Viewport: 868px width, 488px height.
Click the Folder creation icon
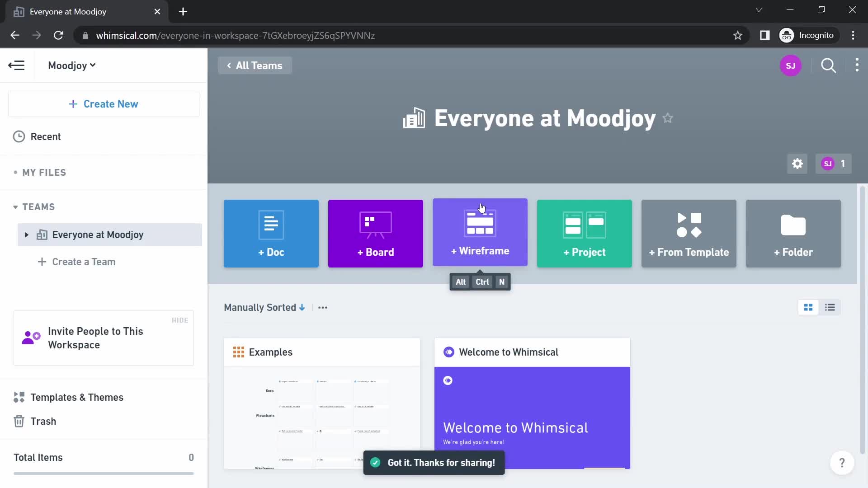click(793, 233)
